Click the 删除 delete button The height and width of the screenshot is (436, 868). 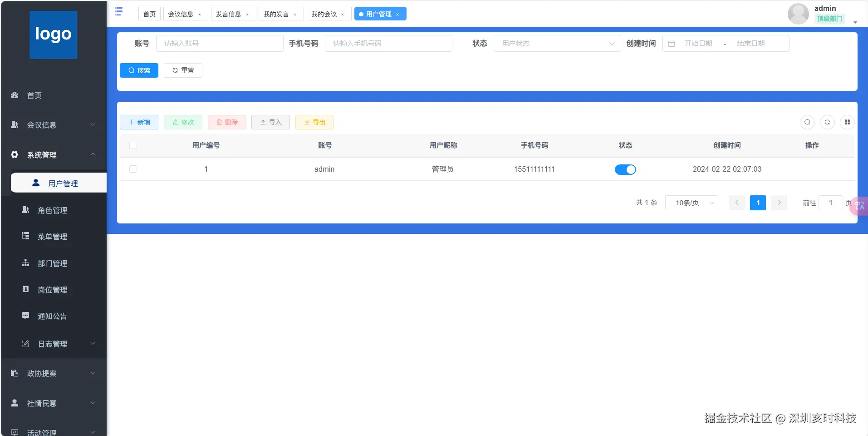point(227,122)
